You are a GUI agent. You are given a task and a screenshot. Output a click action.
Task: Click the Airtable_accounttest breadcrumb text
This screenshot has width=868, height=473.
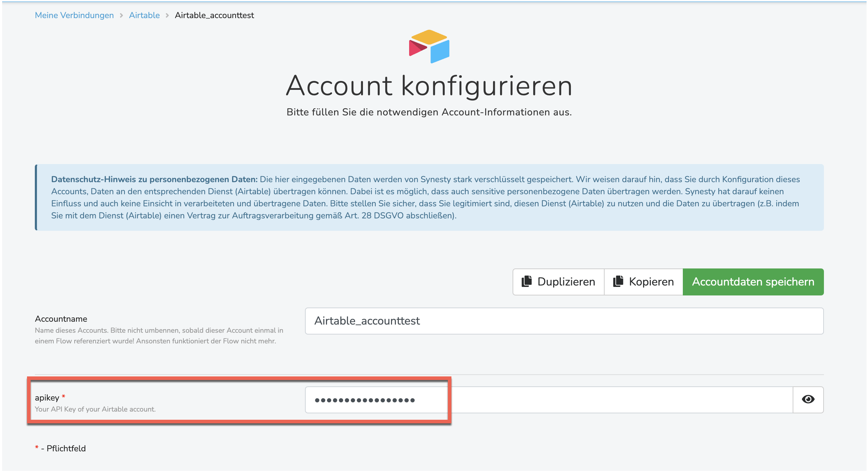pyautogui.click(x=214, y=15)
